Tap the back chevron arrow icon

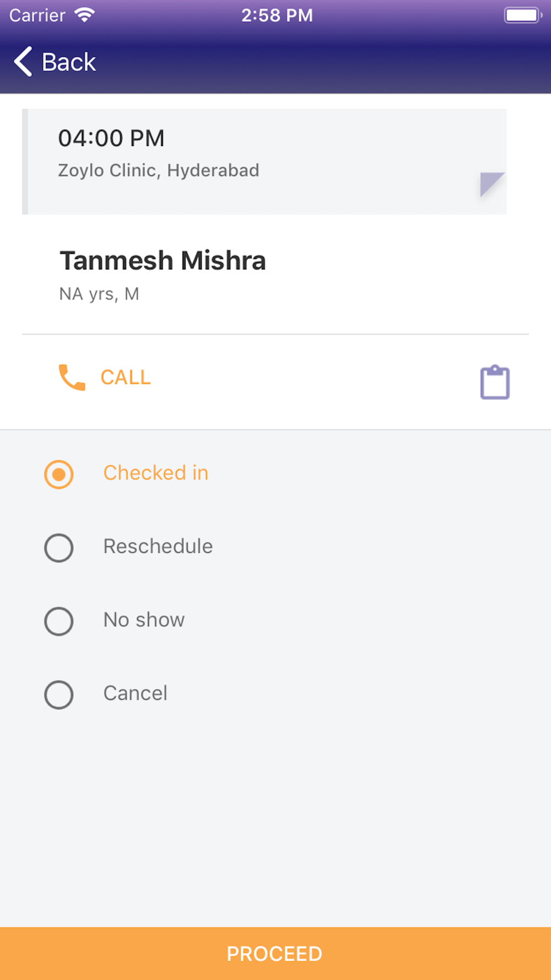coord(23,61)
